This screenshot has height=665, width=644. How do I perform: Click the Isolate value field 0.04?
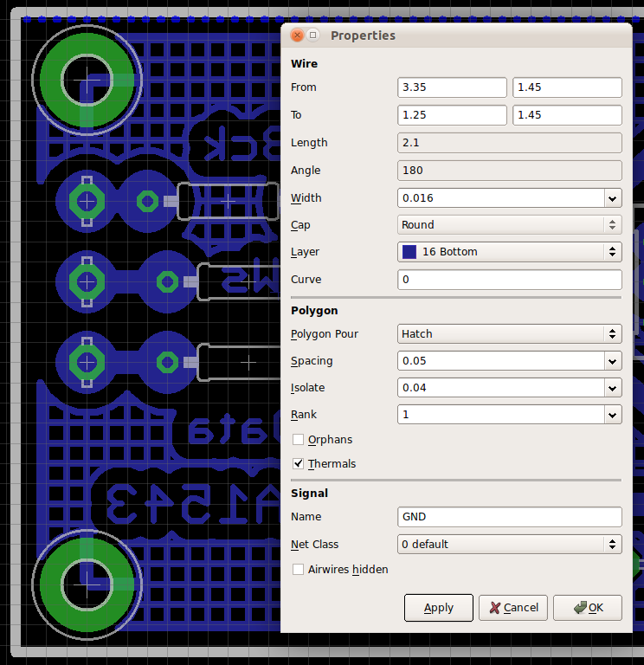tap(500, 388)
